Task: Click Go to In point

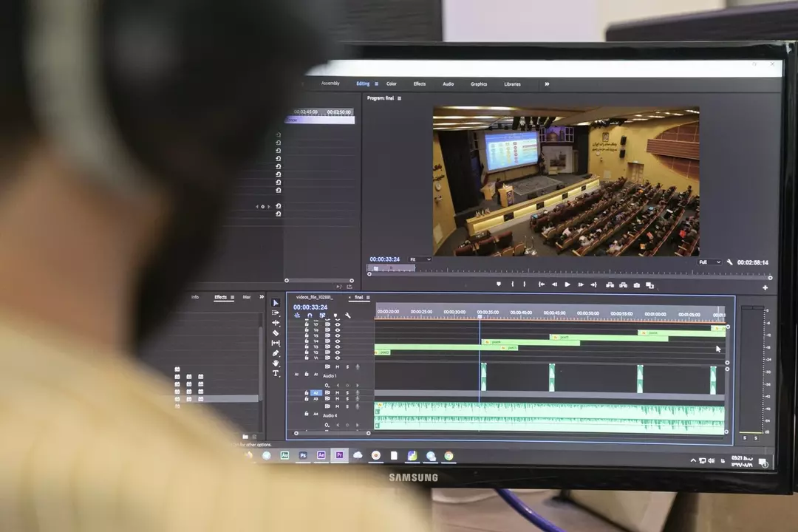Action: coord(542,284)
